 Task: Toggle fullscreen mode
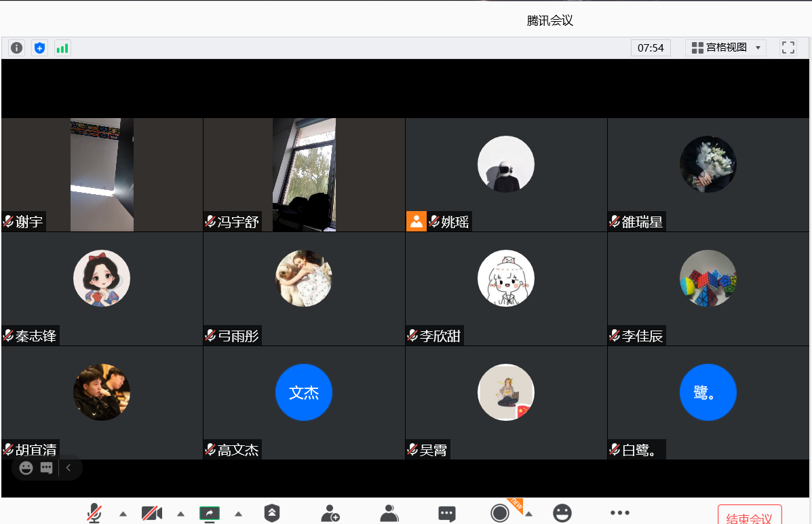[788, 48]
